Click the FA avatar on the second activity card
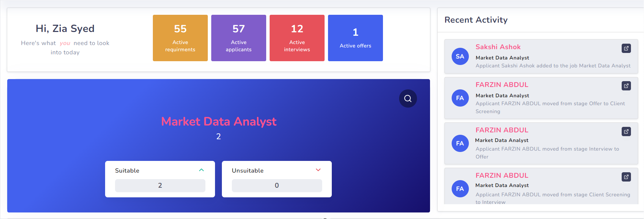 460,98
